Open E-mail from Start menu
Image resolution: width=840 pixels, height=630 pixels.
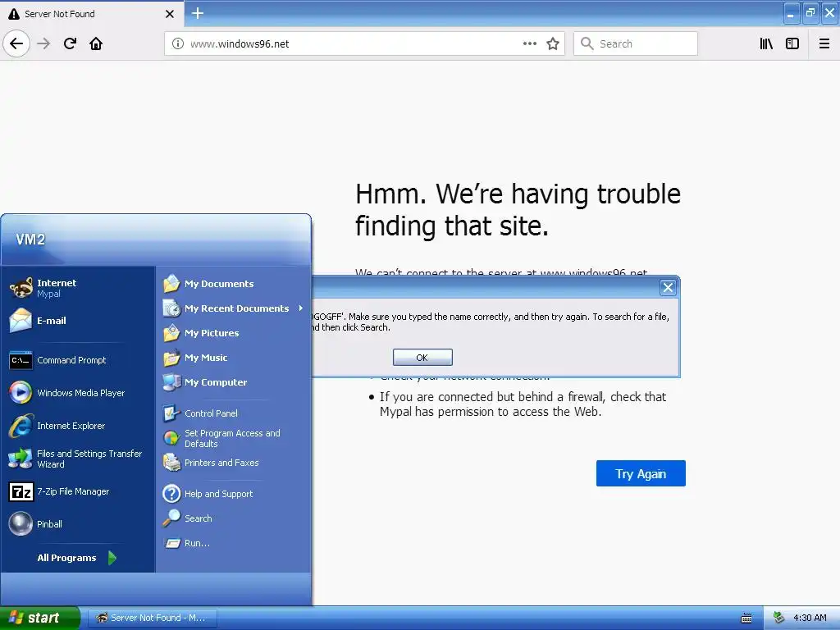pos(78,321)
